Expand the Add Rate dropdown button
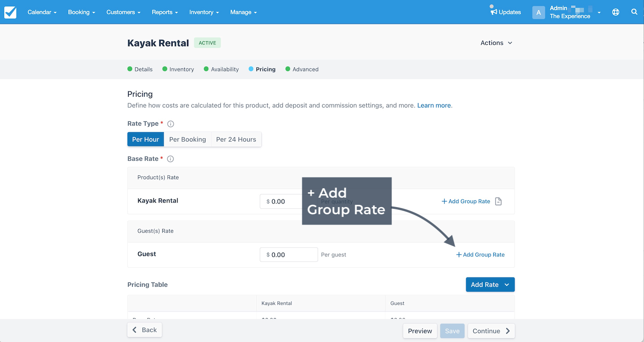 coord(490,285)
